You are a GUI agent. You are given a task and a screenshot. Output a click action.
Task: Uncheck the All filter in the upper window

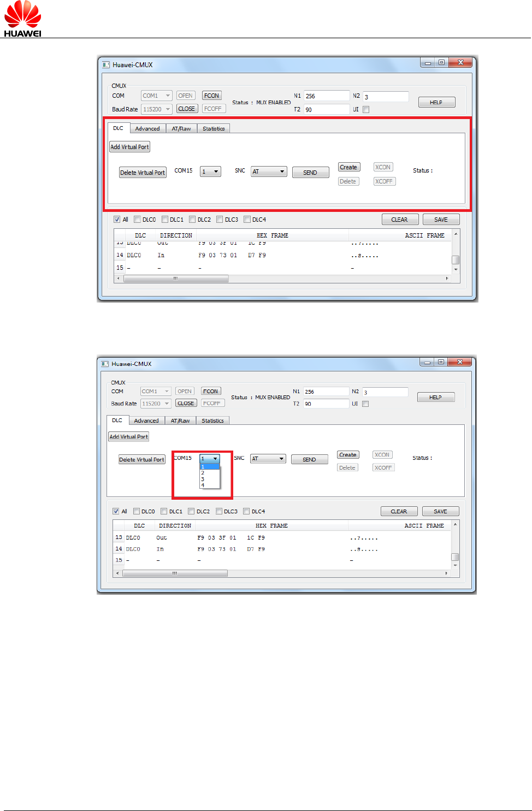[x=117, y=220]
